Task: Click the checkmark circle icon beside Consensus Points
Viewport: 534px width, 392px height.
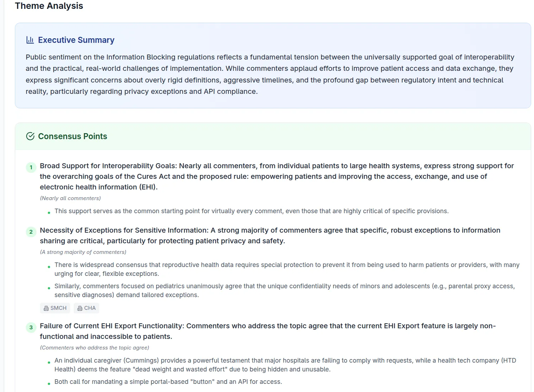Action: tap(30, 136)
